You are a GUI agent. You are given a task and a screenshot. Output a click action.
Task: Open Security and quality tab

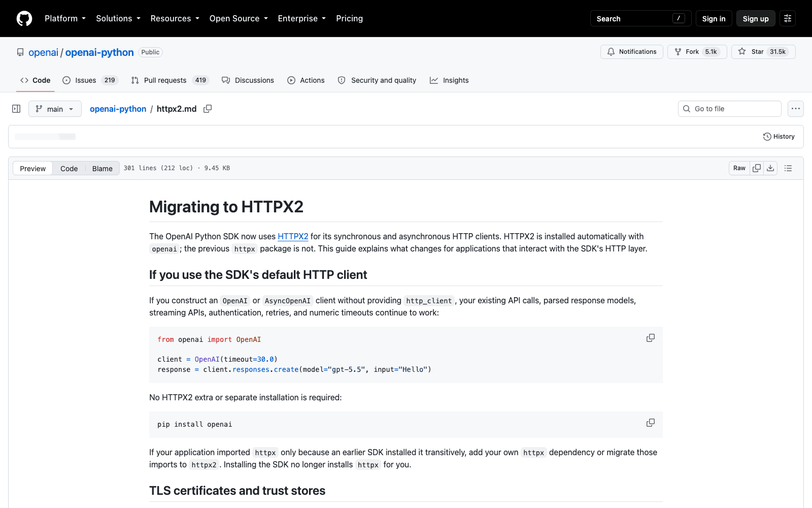tap(377, 80)
